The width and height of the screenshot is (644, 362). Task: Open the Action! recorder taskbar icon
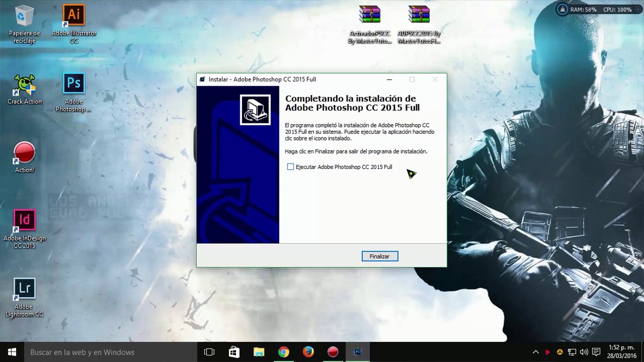333,352
